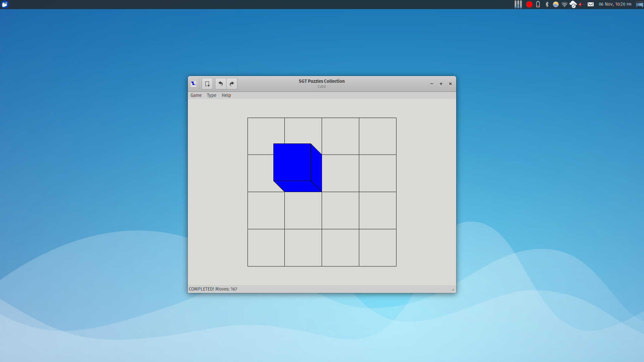Click the SGT Puzzles Collection title bar
This screenshot has height=362, width=644.
(321, 81)
